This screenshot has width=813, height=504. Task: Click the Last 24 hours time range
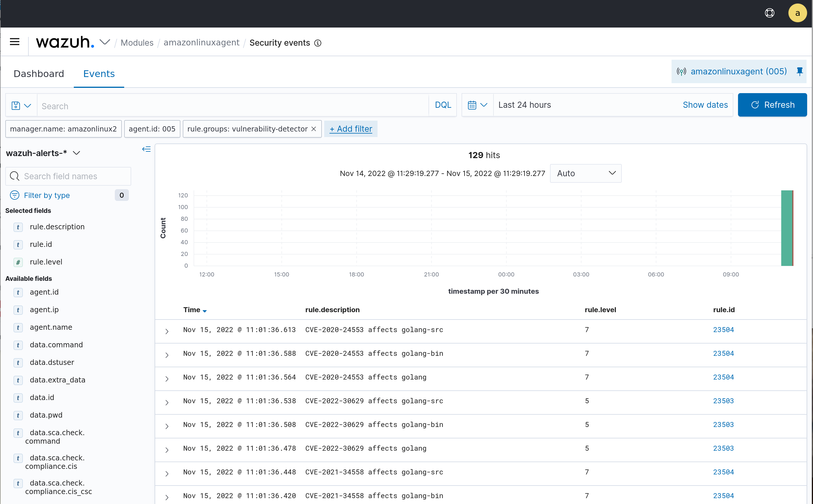[524, 105]
